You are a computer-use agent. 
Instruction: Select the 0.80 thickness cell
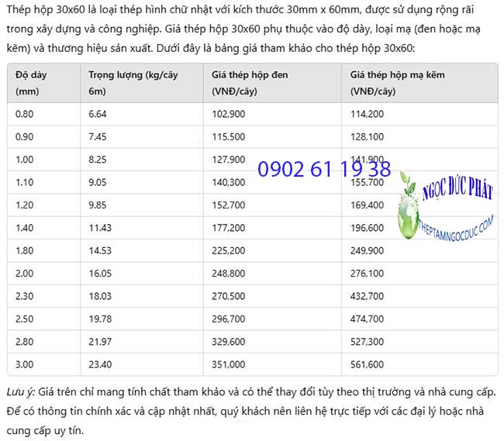click(25, 114)
